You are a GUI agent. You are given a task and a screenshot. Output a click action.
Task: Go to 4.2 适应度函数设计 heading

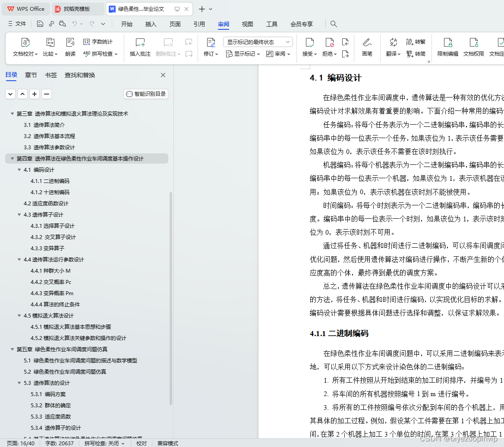pos(46,203)
